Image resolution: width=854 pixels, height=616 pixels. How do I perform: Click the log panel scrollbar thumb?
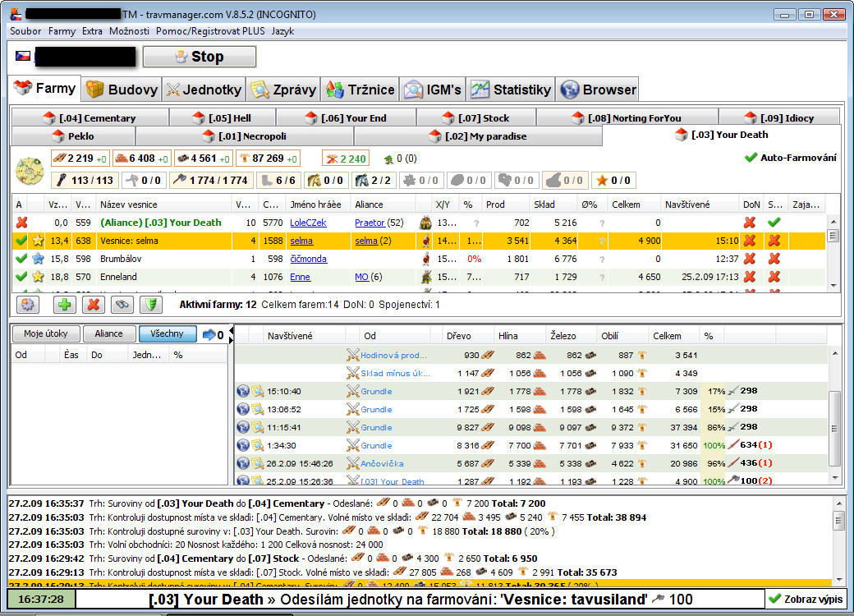(838, 521)
